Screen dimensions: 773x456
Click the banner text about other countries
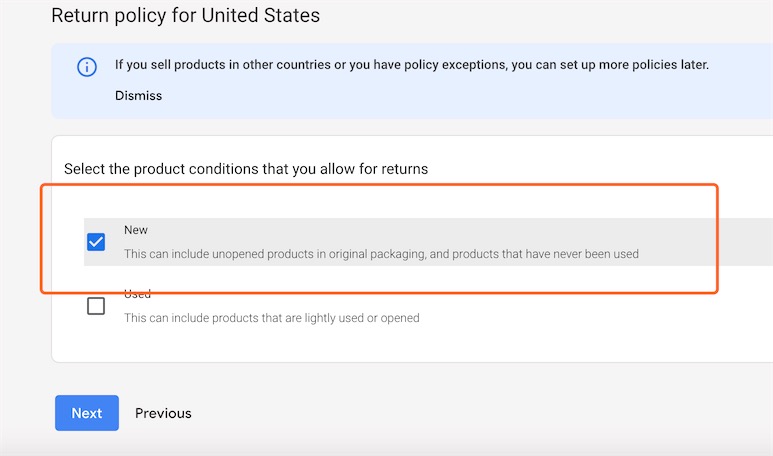tap(412, 65)
